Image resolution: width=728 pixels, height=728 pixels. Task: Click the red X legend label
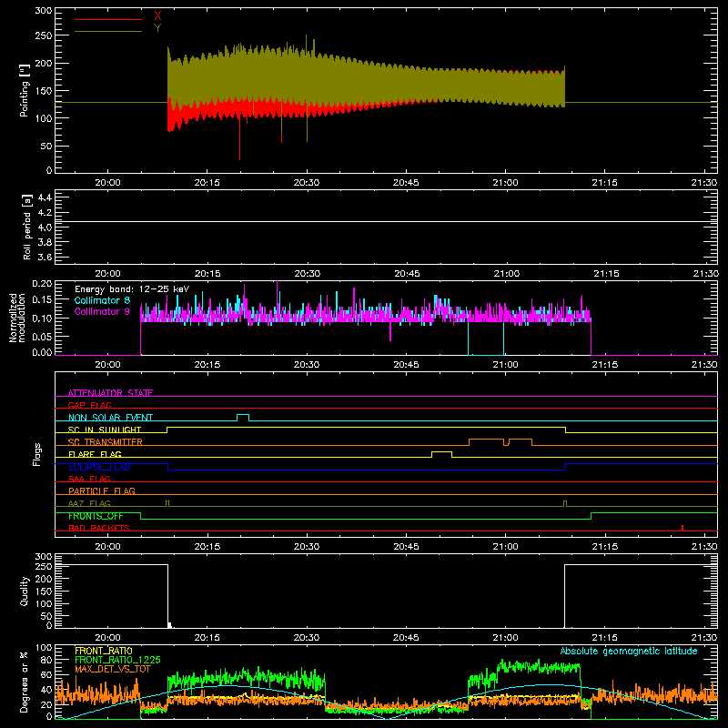tap(157, 16)
